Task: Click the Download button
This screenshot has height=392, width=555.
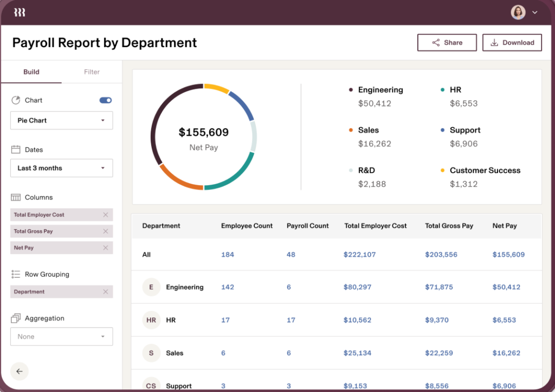Action: tap(512, 42)
